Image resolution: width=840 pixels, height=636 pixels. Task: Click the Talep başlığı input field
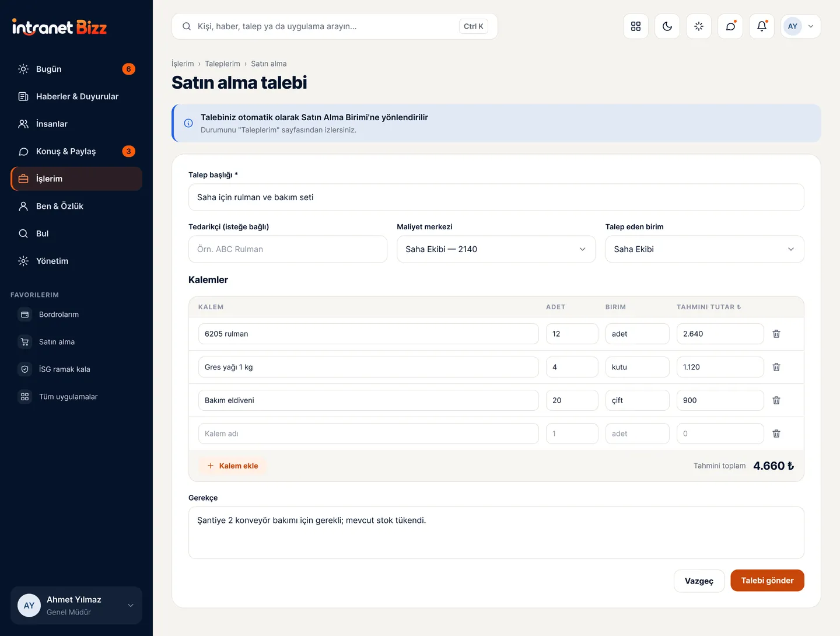click(496, 197)
